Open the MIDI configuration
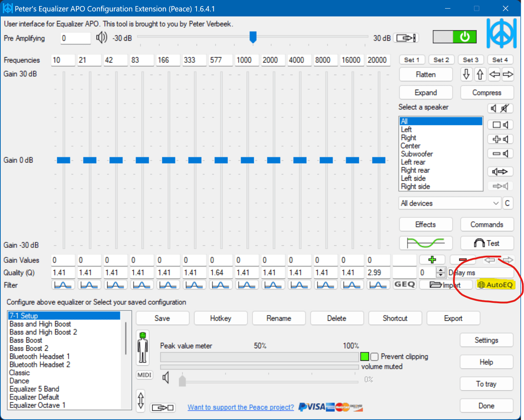 [144, 375]
